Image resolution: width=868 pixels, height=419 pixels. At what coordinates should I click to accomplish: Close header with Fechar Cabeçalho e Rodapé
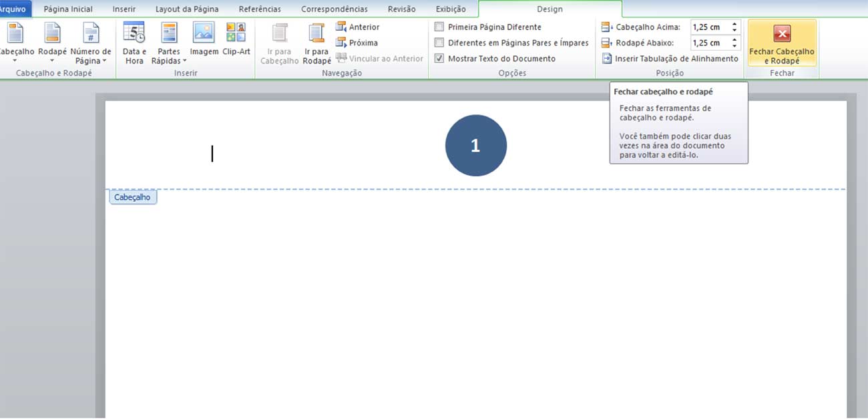point(781,43)
